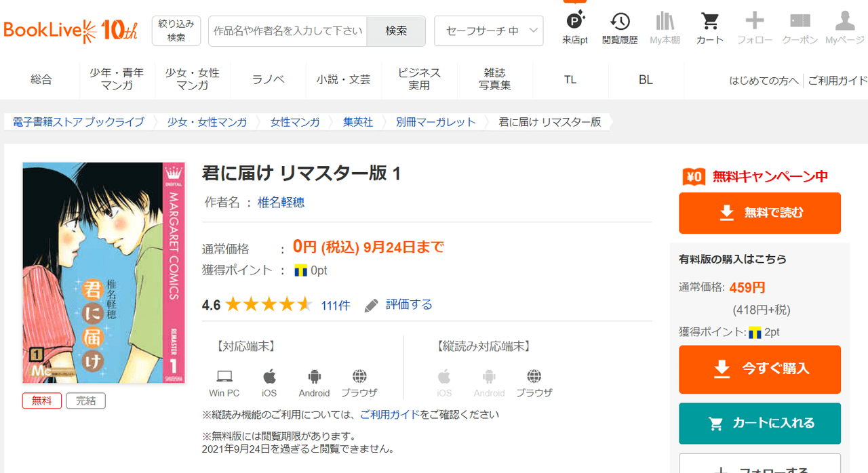
Task: Click the 無料で読む button
Action: click(x=759, y=213)
